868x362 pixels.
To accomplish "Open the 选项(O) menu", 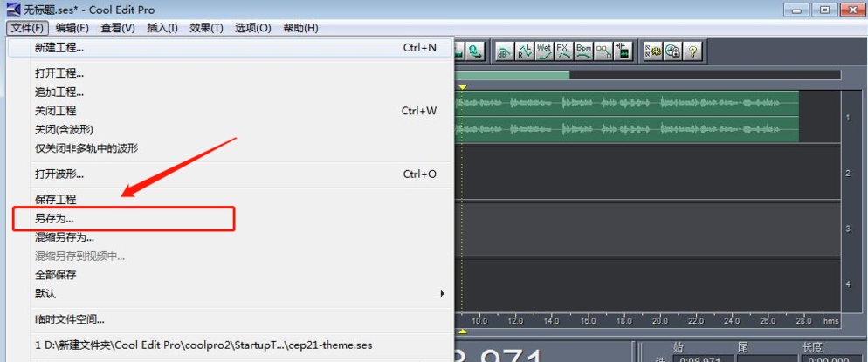I will pyautogui.click(x=253, y=28).
